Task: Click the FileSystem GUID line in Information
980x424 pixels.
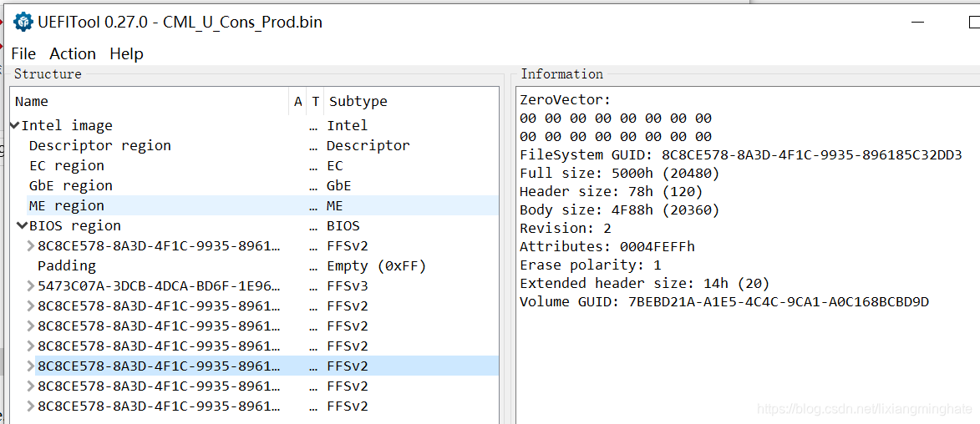Action: pyautogui.click(x=740, y=155)
